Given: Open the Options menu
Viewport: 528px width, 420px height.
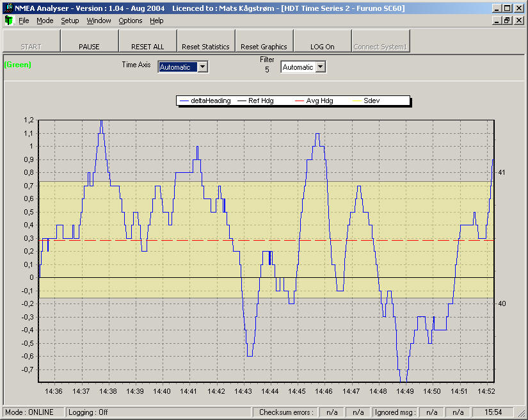Looking at the screenshot, I should coord(131,20).
